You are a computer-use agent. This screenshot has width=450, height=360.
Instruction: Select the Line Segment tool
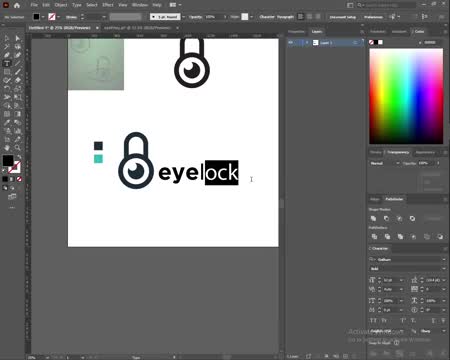click(x=18, y=63)
